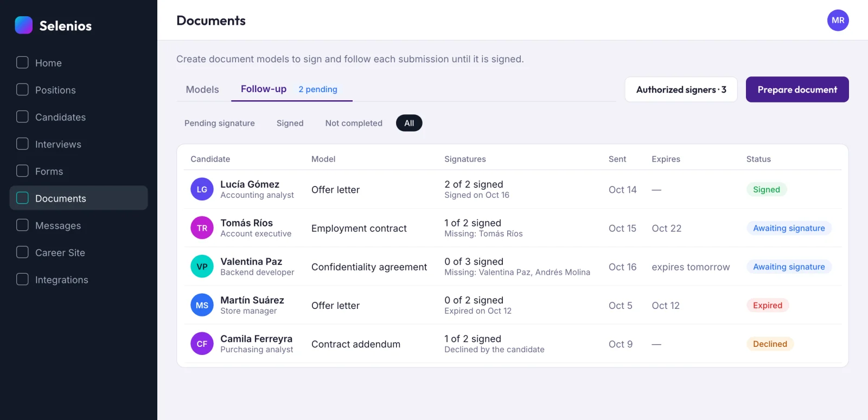This screenshot has height=420, width=868.
Task: Click the Integrations sidebar icon
Action: tap(22, 279)
